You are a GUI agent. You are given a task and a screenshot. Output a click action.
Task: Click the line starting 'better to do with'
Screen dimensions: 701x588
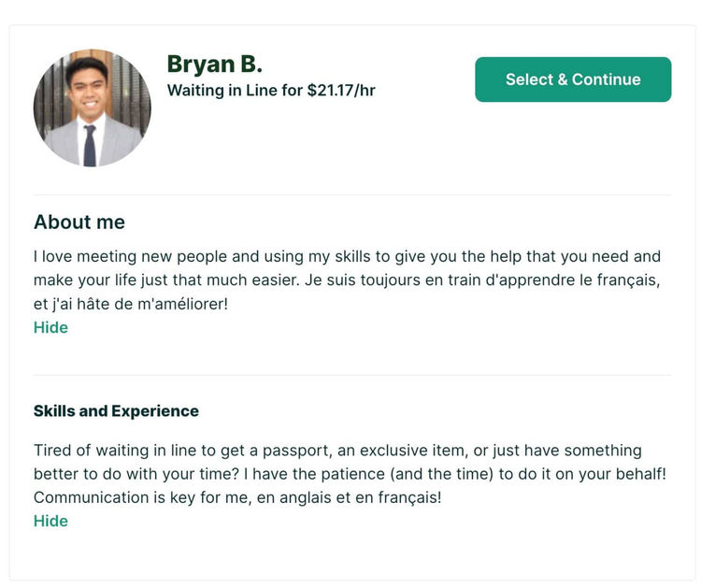click(350, 474)
